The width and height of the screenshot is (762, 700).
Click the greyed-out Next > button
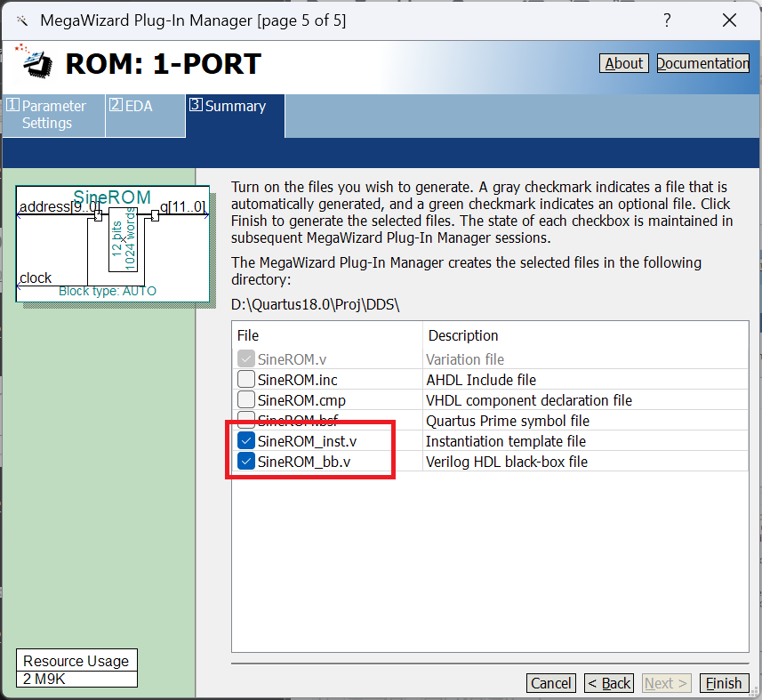666,683
